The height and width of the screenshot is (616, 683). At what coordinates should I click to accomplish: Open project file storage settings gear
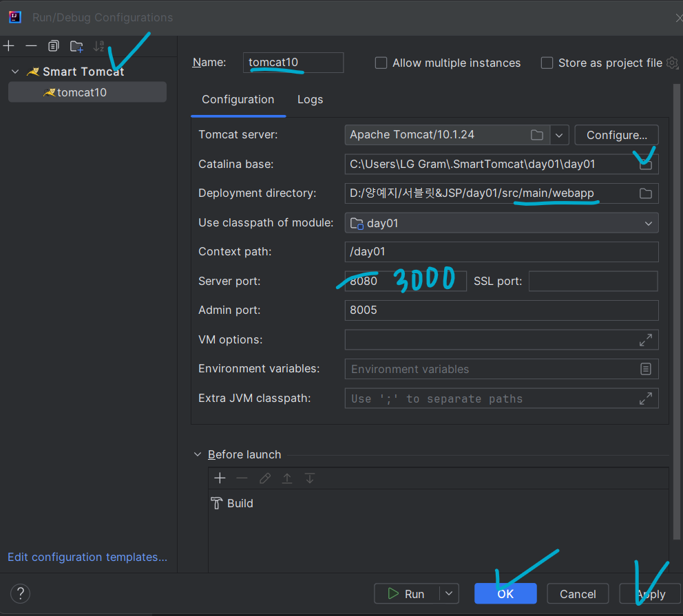[673, 63]
